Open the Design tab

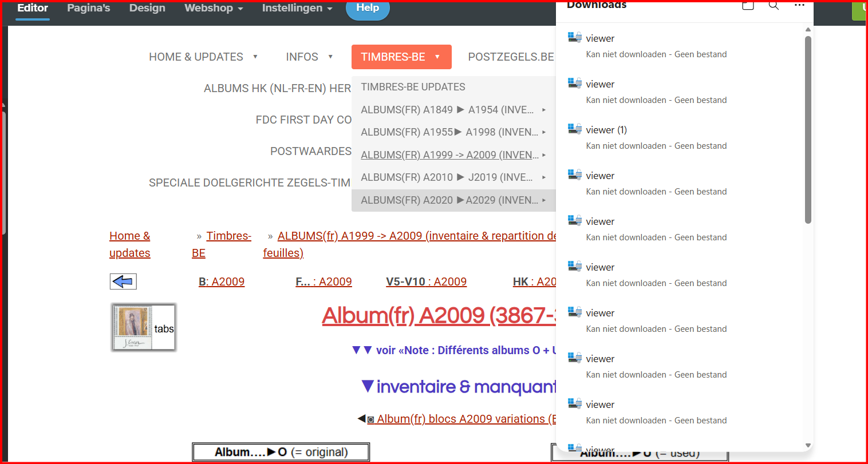[x=147, y=8]
